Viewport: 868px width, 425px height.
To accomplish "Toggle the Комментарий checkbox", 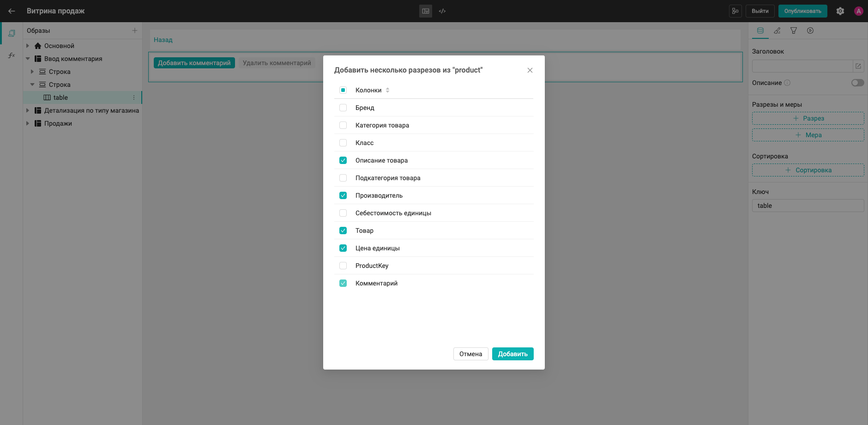I will 343,283.
